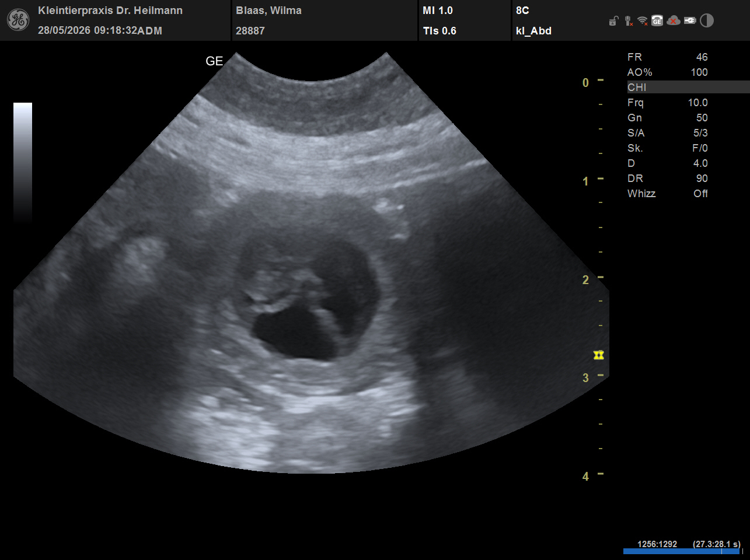
Task: Click the clinic name Kleintierpraxis Dr. Heilmann
Action: pyautogui.click(x=110, y=10)
